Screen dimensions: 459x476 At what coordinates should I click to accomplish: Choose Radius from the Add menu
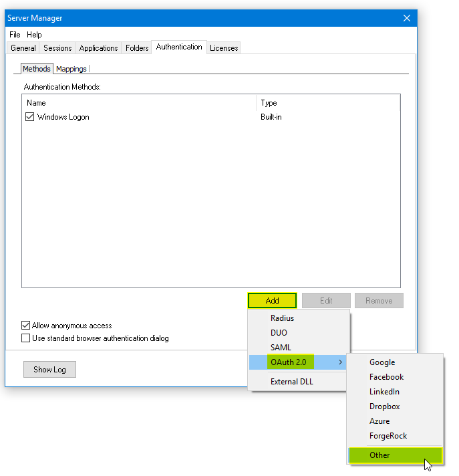click(299, 318)
